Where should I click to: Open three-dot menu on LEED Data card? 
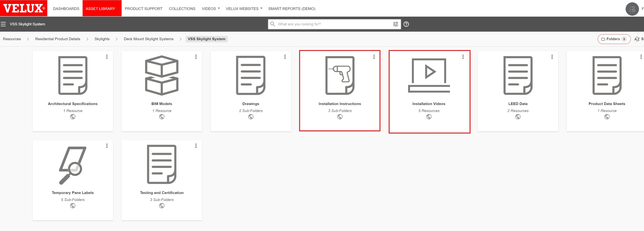tap(552, 57)
